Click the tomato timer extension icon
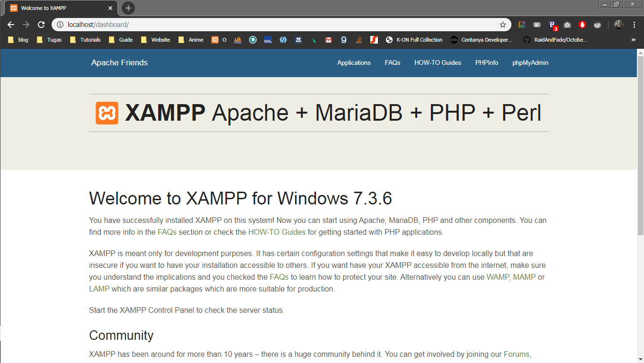644x363 pixels. pos(598,25)
